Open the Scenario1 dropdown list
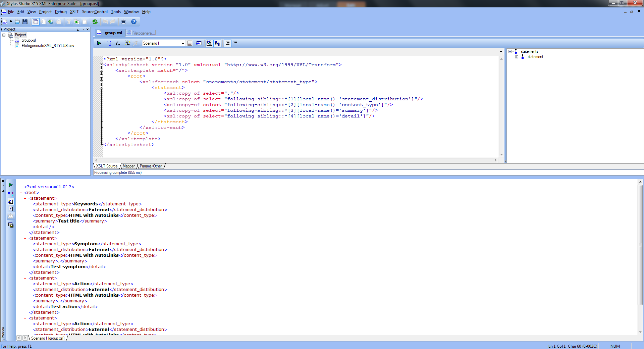This screenshot has height=349, width=644. coord(183,43)
